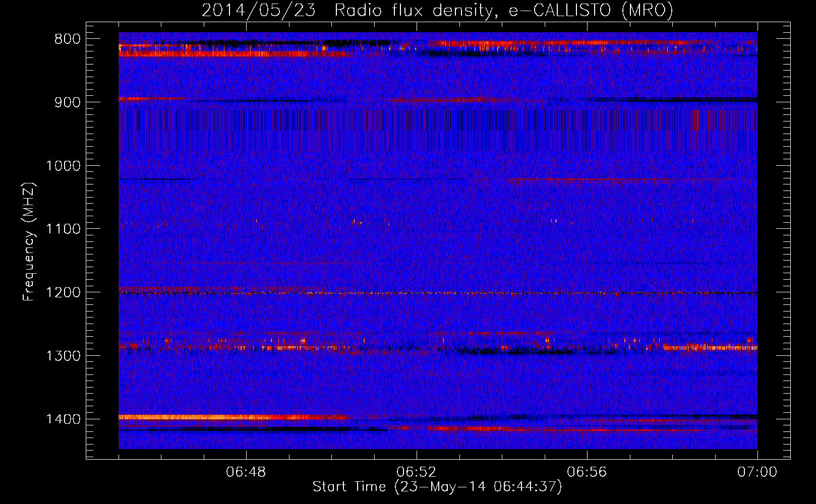Click the plot title "2014/05/23 Radio flux density, e-CALLISTO (MRO)"
Screen dimensions: 816x504
click(437, 10)
